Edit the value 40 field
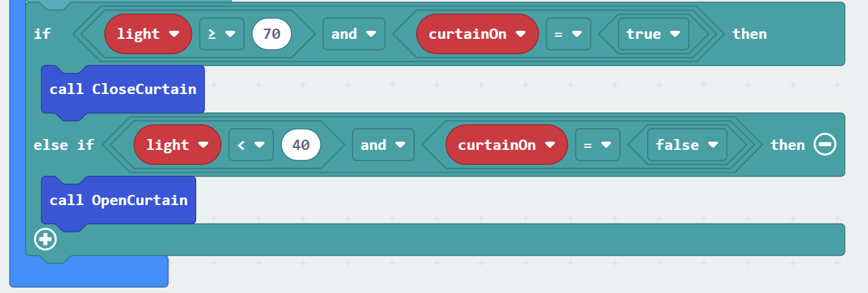Viewport: 868px width, 293px height. (x=300, y=144)
